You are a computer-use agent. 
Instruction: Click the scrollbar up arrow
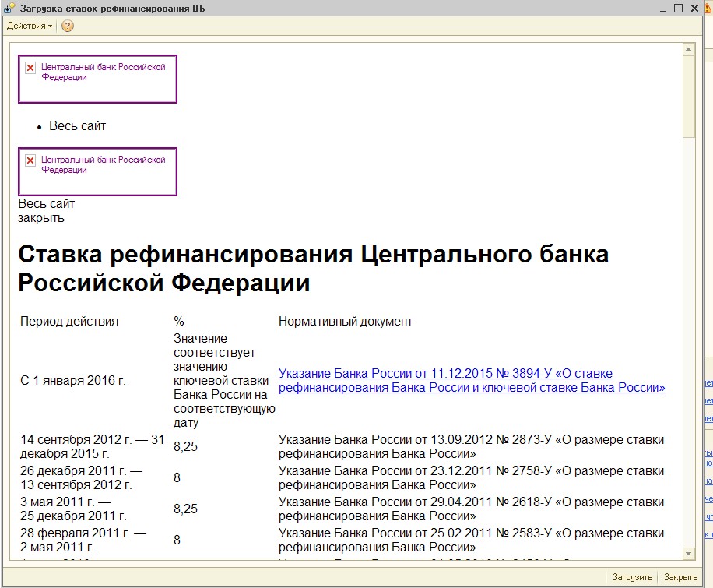[x=688, y=49]
